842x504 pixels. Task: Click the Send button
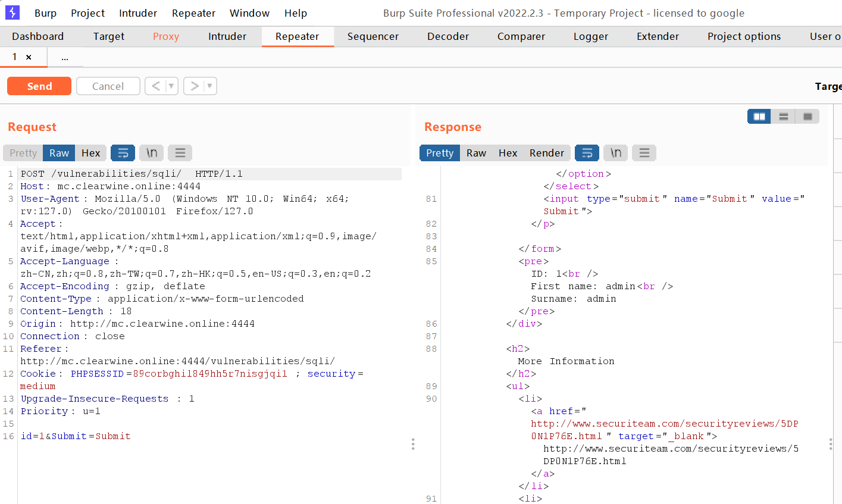click(x=39, y=86)
